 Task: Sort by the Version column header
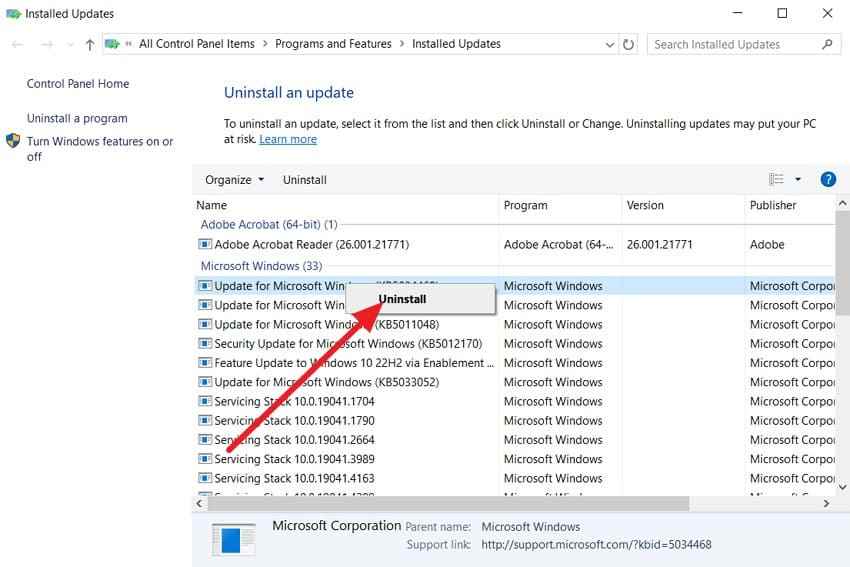pyautogui.click(x=645, y=205)
